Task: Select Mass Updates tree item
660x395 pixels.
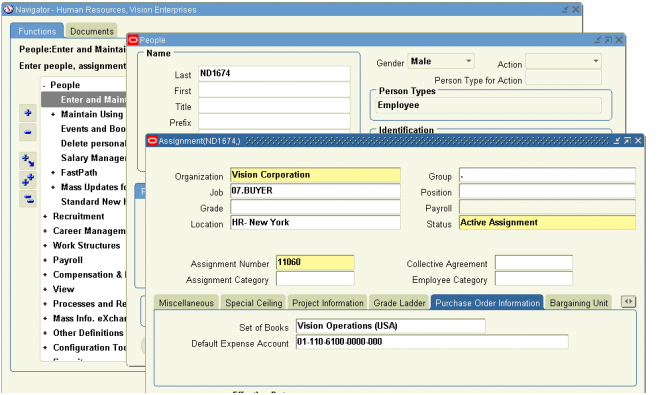Action: [93, 187]
